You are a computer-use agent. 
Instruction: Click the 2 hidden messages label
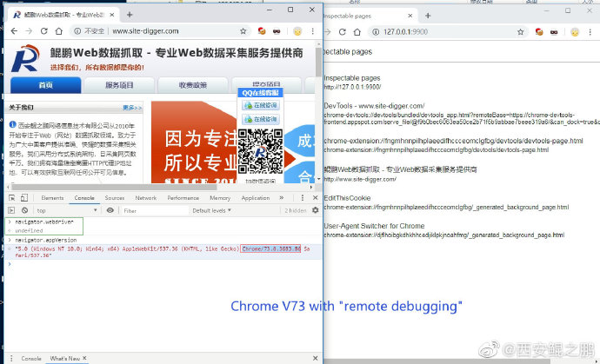click(296, 211)
